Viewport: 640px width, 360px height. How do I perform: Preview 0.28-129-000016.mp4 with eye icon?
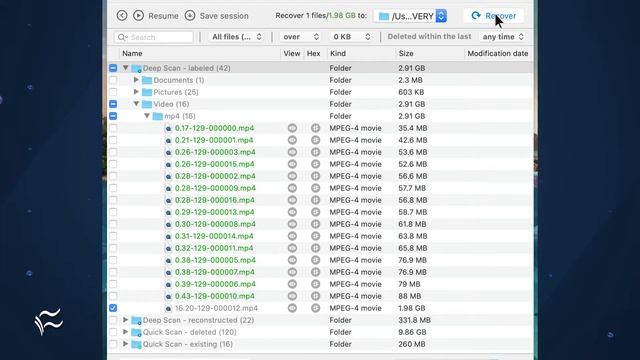coord(292,200)
